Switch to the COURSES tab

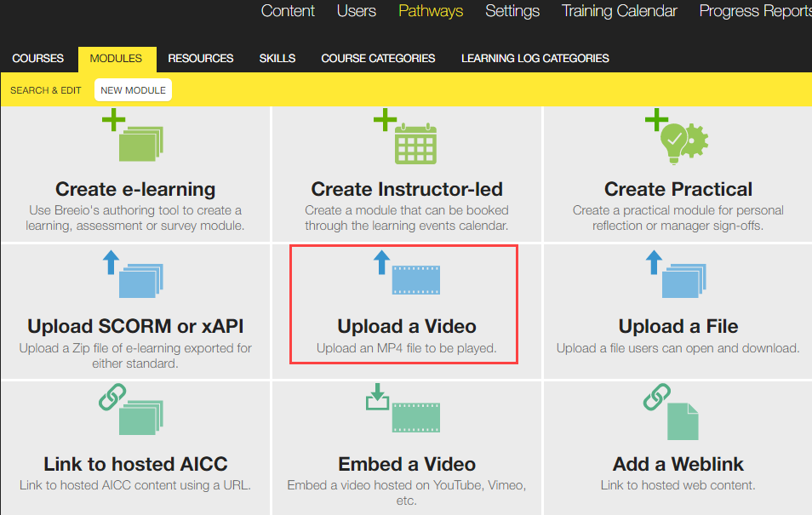point(37,59)
